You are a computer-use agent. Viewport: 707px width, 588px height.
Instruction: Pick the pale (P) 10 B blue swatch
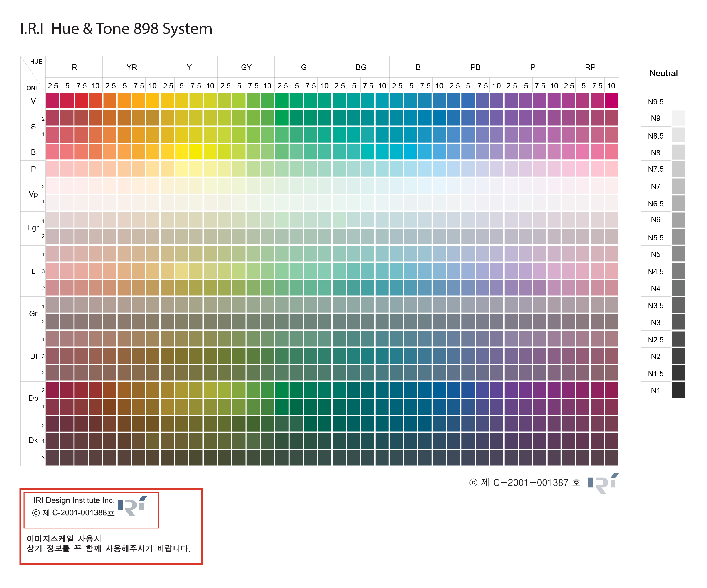tap(439, 169)
